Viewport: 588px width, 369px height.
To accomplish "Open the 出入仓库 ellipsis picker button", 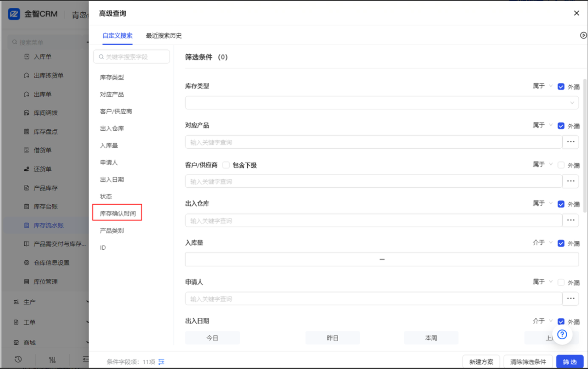I will (x=571, y=220).
